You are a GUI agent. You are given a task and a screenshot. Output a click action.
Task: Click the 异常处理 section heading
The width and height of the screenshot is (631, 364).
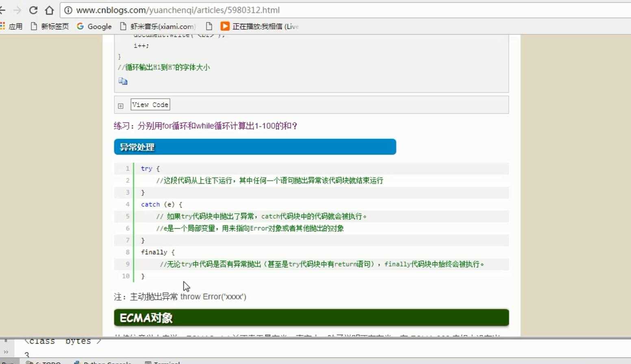[x=255, y=147]
